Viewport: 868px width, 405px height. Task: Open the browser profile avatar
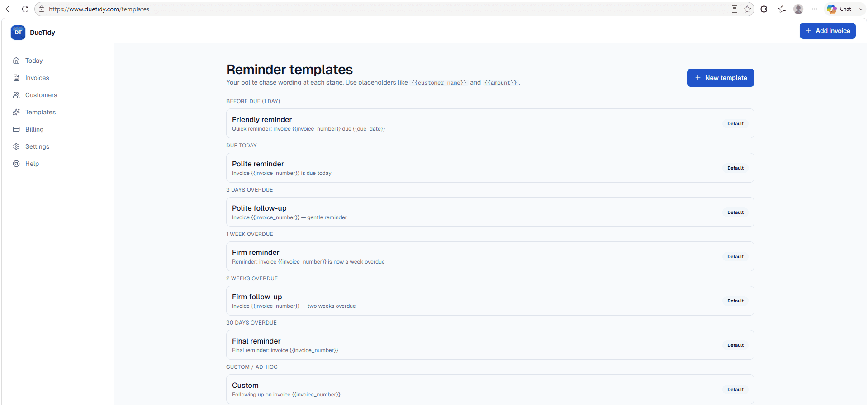798,9
